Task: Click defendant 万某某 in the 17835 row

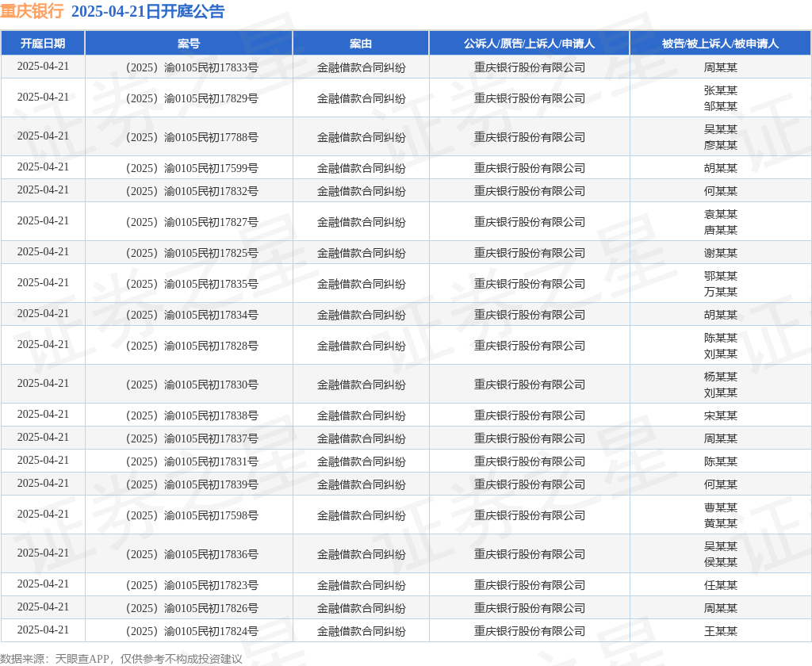Action: point(720,292)
